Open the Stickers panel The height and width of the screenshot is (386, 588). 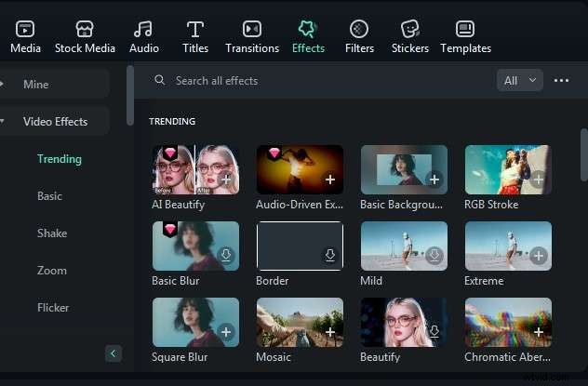pyautogui.click(x=410, y=30)
